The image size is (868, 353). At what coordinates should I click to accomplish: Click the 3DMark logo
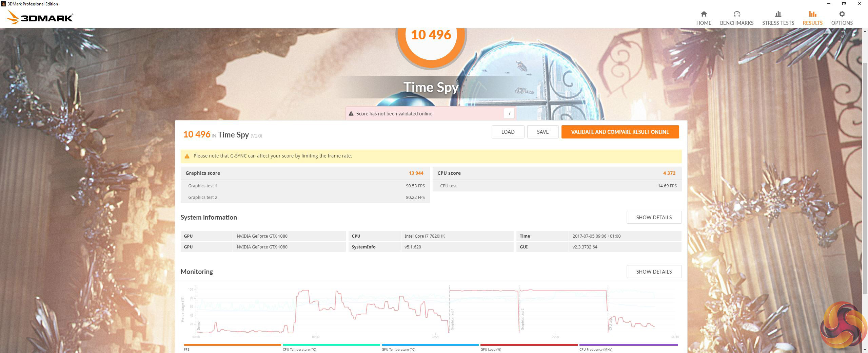coord(39,17)
